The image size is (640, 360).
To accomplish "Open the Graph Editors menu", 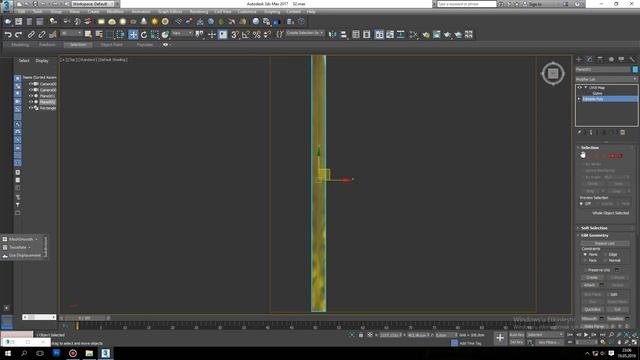I will [170, 12].
